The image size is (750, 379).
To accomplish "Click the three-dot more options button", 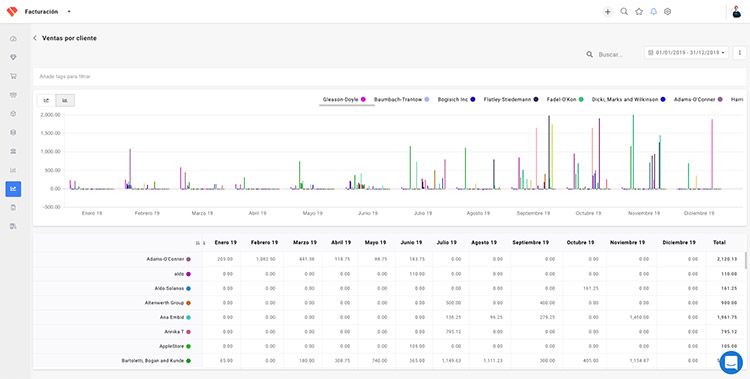I will [x=739, y=53].
